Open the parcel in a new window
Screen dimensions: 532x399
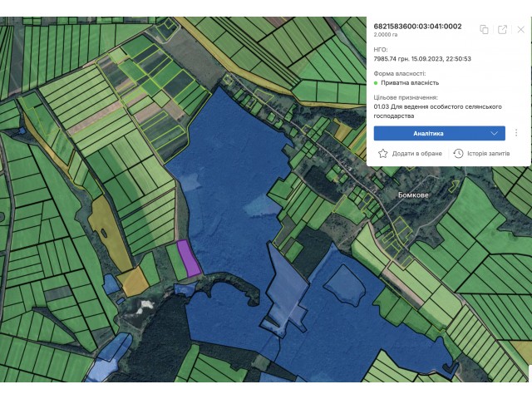point(502,30)
